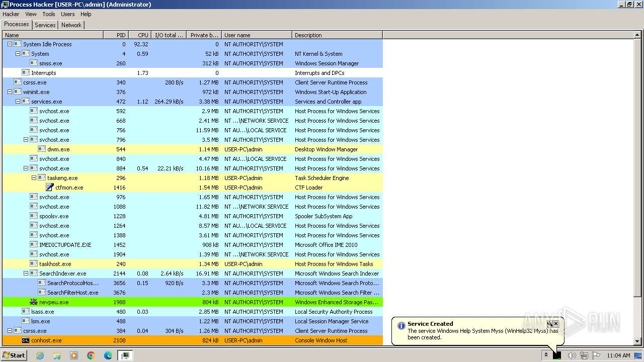Select the csrss.exe PID 340 row
This screenshot has height=362, width=644.
pyautogui.click(x=193, y=82)
